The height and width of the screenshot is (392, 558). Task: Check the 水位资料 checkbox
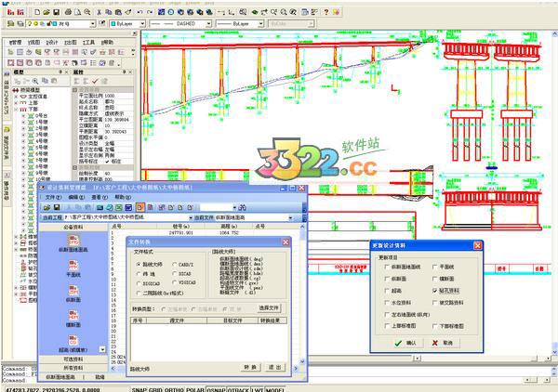pos(387,301)
